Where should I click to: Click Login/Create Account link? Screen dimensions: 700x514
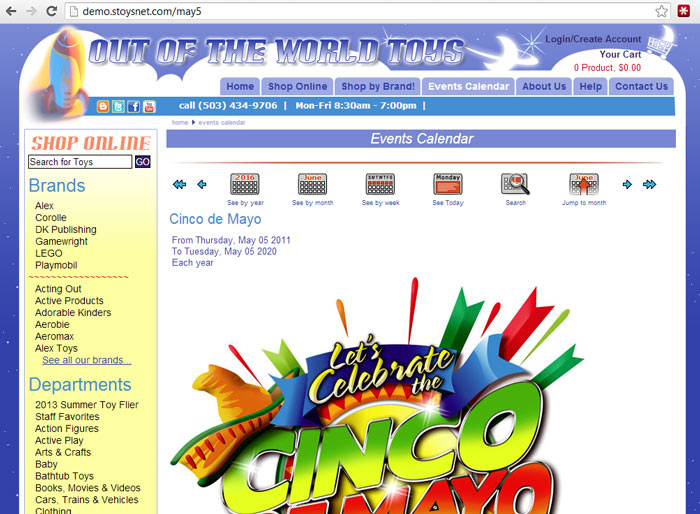pyautogui.click(x=593, y=39)
